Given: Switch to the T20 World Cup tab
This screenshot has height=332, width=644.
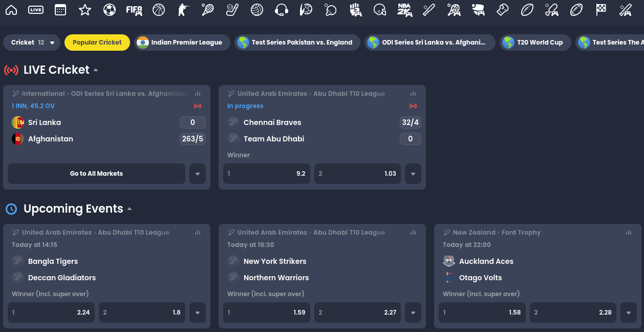Looking at the screenshot, I should (535, 43).
